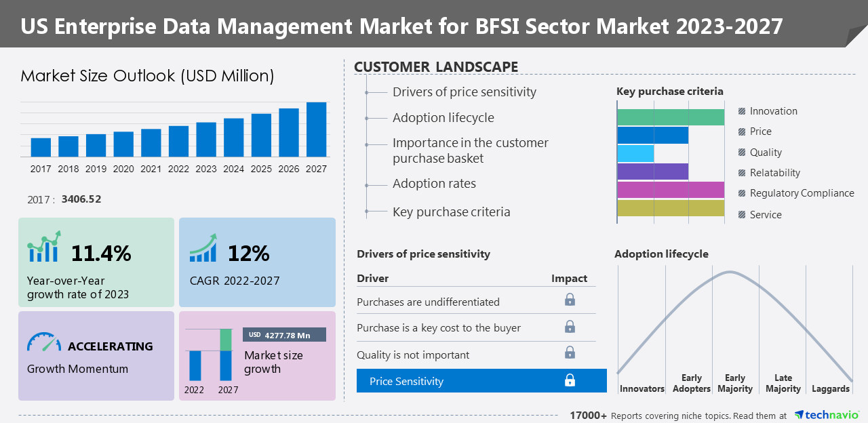Click the 2027 bar in the market size chart

point(316,129)
